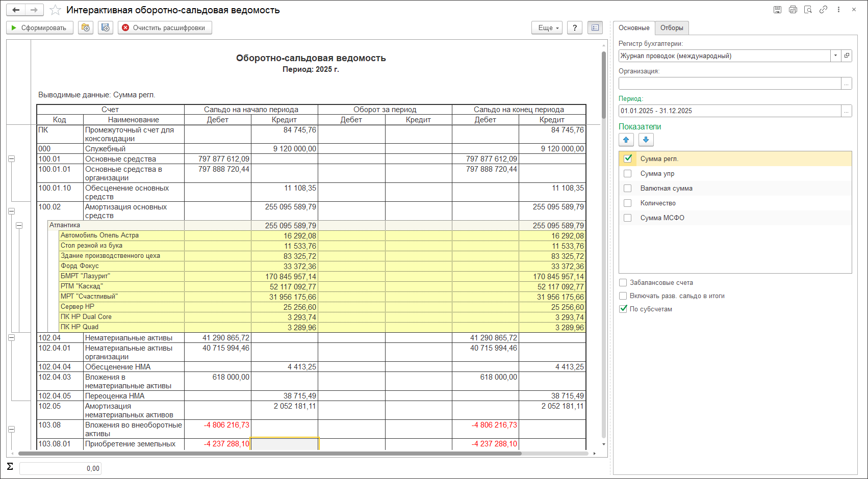Open the Еще dropdown menu
This screenshot has height=479, width=868.
[547, 28]
